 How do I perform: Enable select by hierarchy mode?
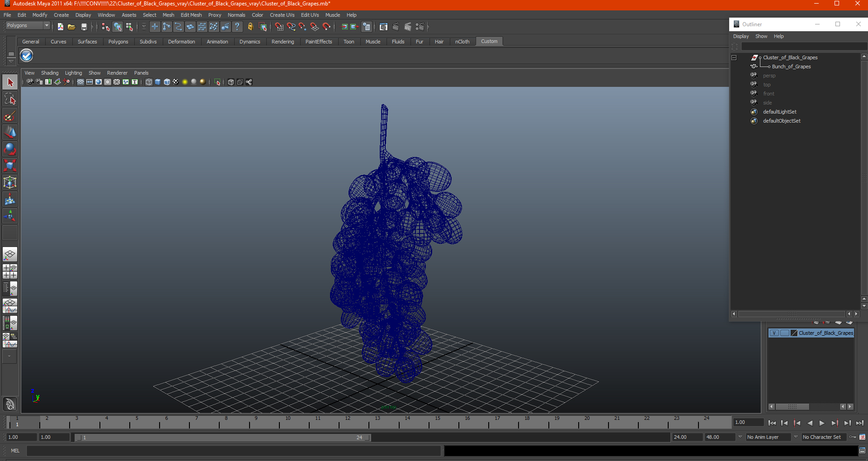click(x=105, y=27)
